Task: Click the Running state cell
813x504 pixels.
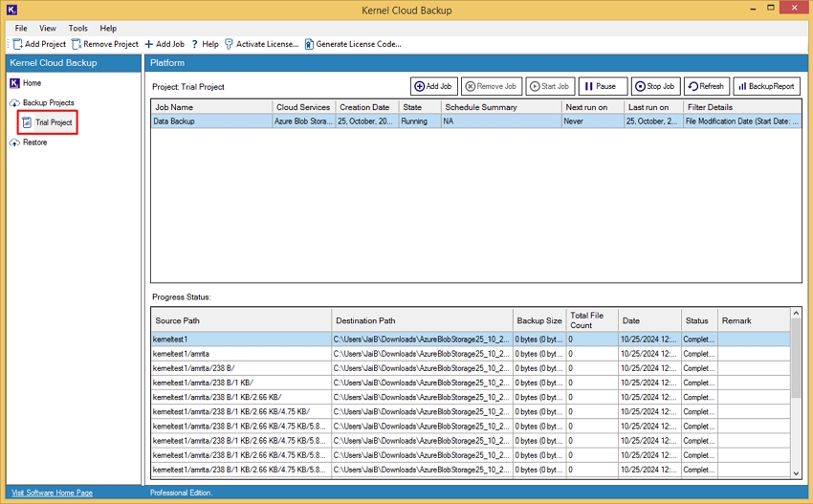Action: tap(420, 121)
